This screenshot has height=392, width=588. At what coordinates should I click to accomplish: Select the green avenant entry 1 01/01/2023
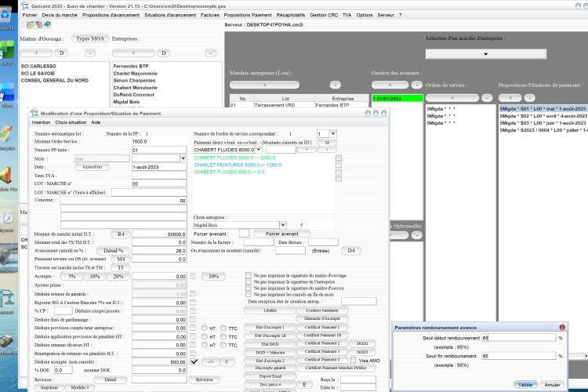point(397,98)
